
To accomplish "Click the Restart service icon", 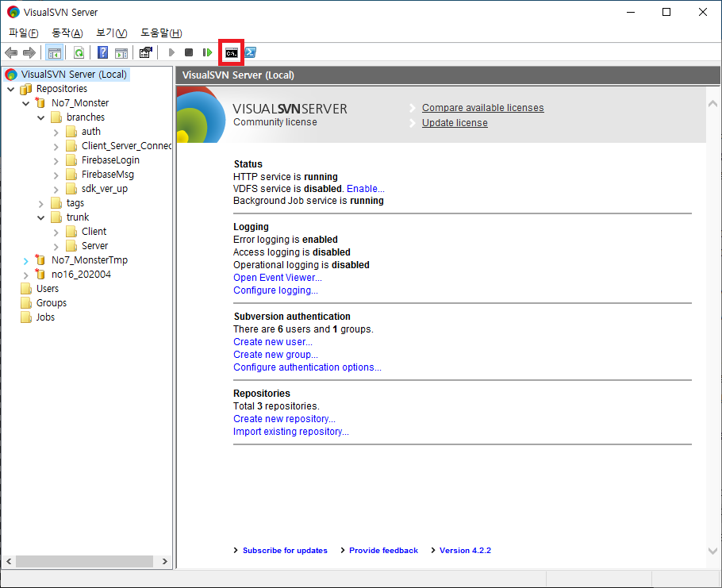I will [x=207, y=52].
